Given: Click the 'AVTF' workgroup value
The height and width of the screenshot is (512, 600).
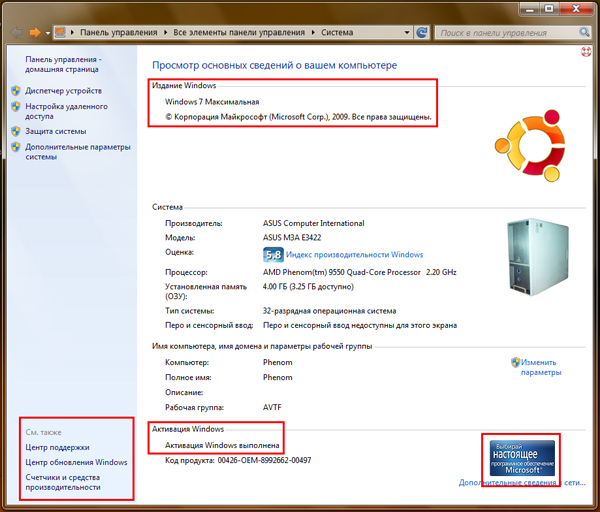Looking at the screenshot, I should [272, 408].
